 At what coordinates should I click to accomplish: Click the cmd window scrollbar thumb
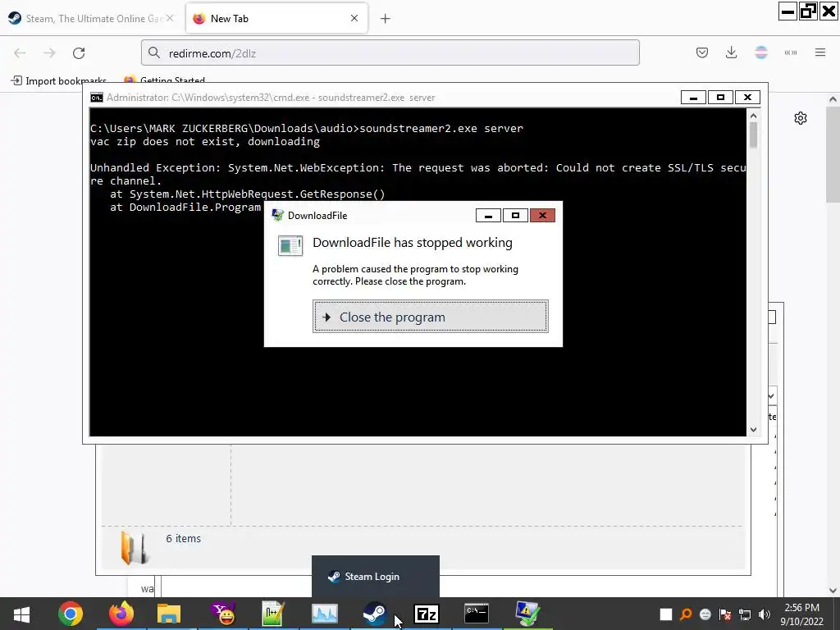coord(753,135)
